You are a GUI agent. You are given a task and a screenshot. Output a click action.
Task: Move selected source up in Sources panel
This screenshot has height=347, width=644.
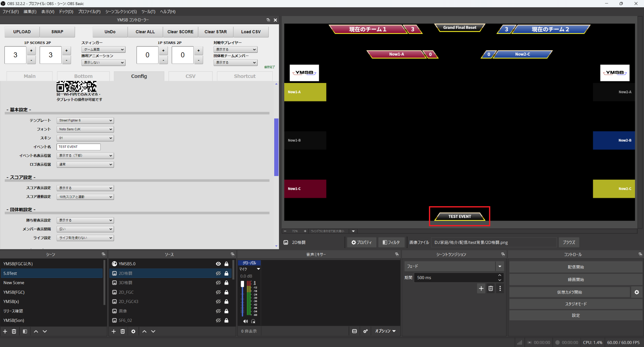click(x=144, y=331)
